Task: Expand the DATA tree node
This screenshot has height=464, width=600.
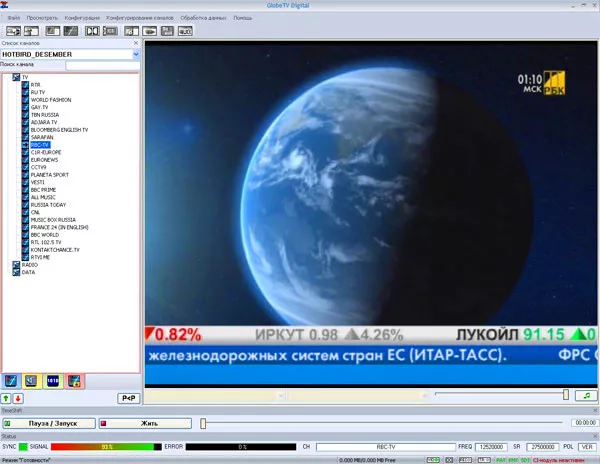Action: tap(16, 272)
